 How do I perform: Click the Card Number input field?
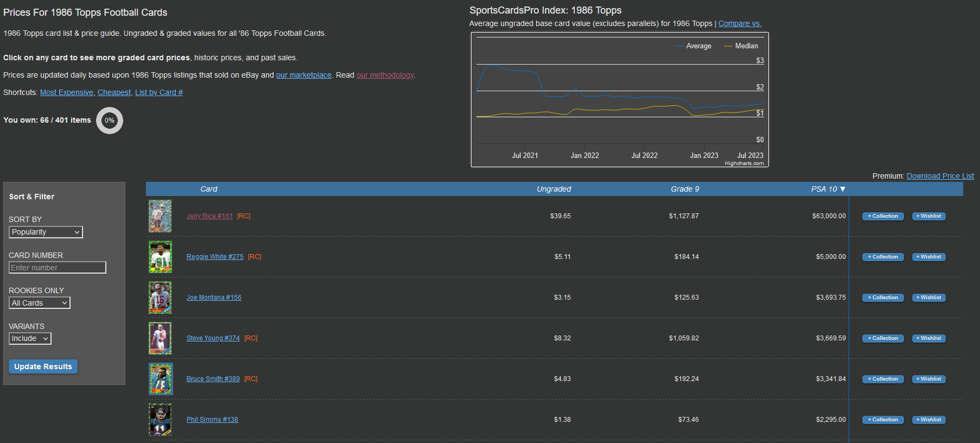click(x=58, y=268)
